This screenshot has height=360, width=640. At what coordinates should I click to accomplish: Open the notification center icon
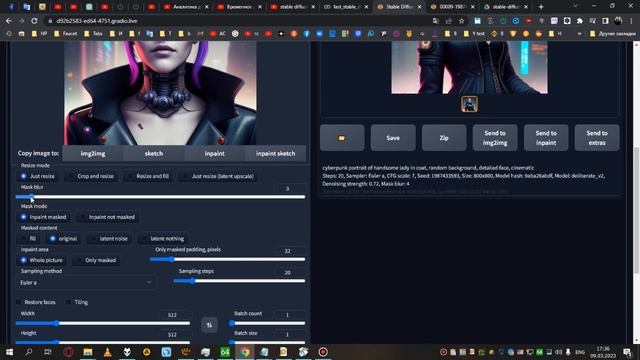tap(627, 352)
